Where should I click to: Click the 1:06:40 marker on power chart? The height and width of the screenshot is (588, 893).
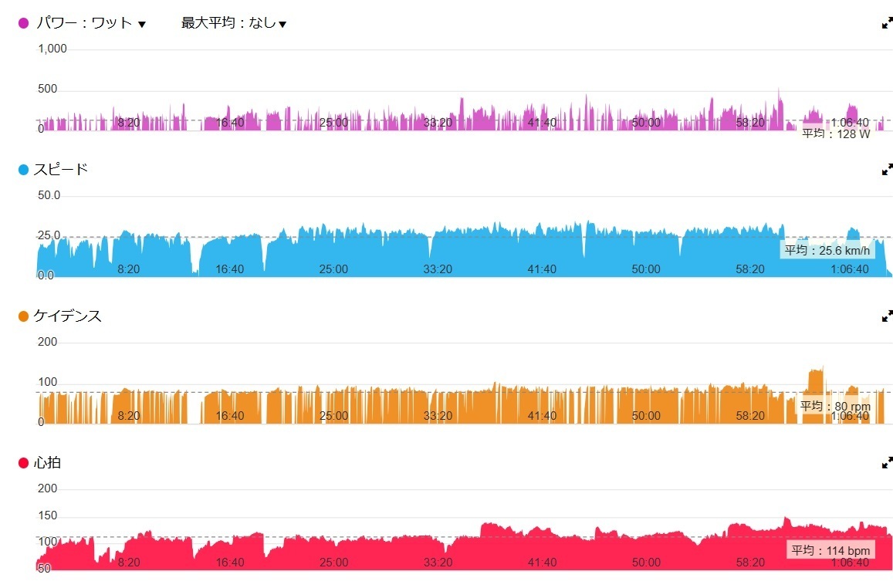click(x=850, y=123)
